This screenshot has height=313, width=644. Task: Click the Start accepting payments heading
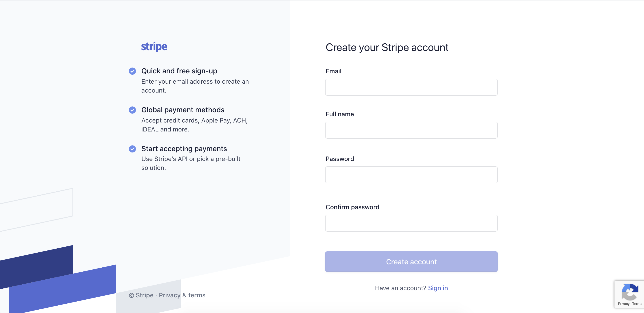coord(184,149)
